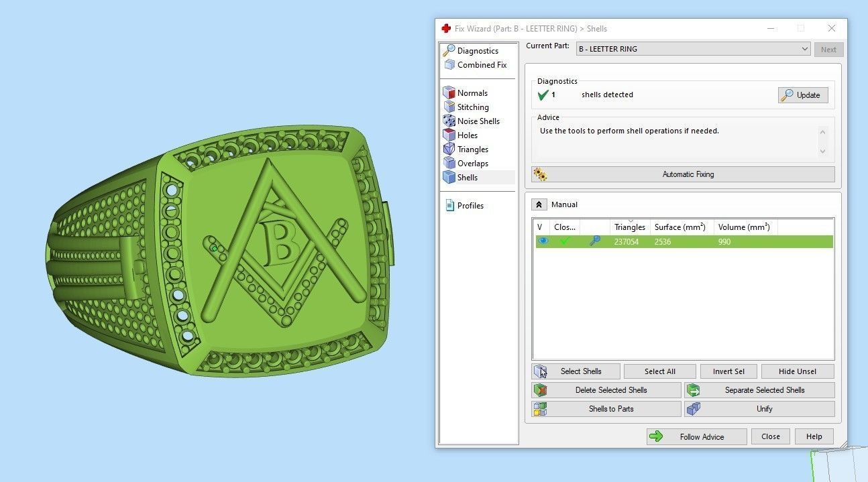Screen dimensions: 868x482
Task: Open Help for Fix Wizard
Action: (814, 436)
